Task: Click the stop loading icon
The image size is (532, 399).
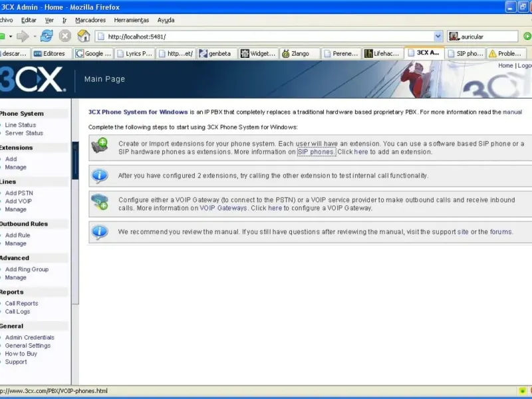Action: coord(65,36)
